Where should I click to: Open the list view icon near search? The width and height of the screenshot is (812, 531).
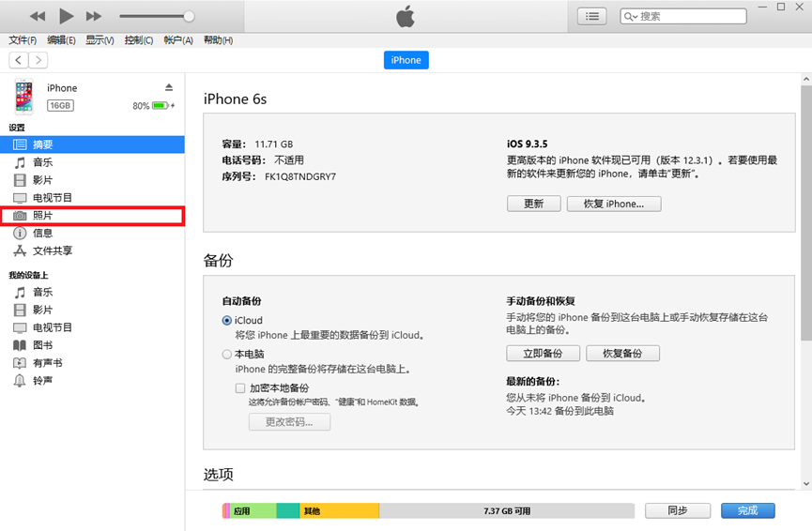click(x=592, y=16)
